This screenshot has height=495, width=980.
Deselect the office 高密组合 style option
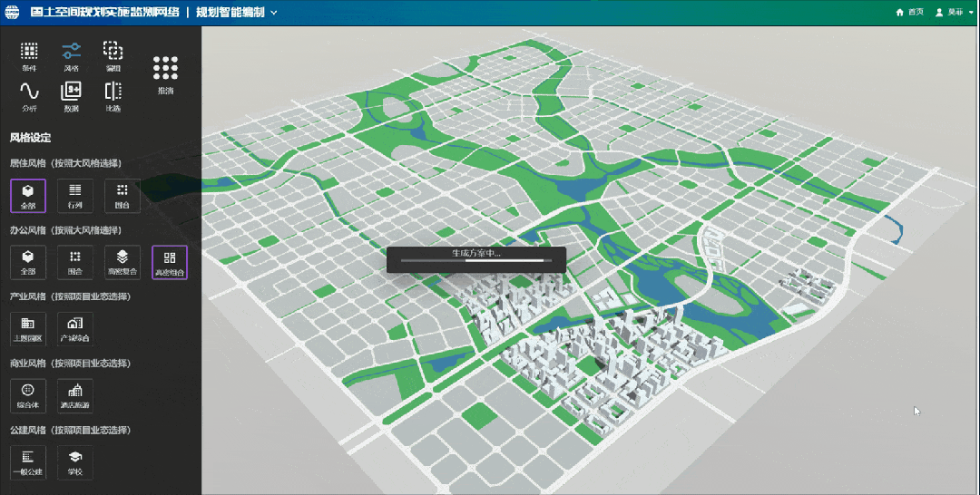[170, 262]
